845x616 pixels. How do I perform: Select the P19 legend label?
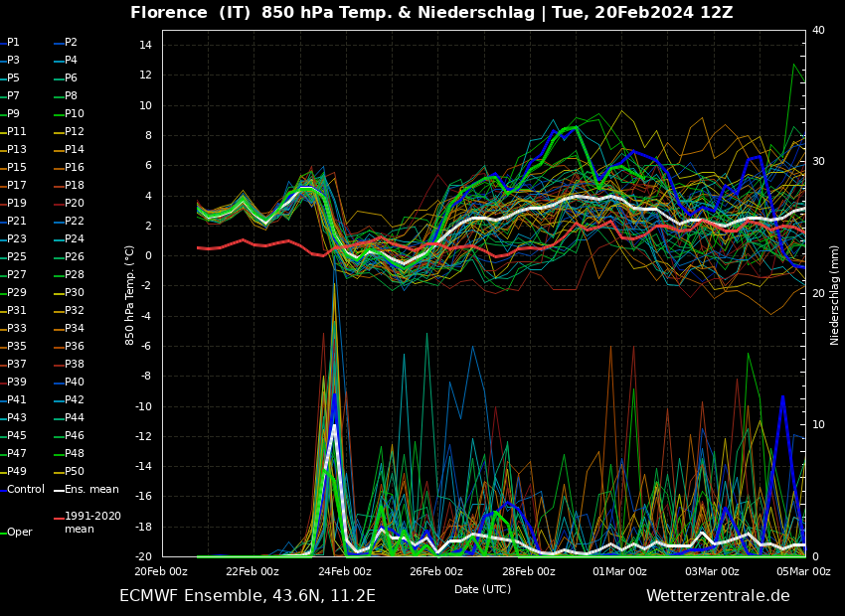coord(13,203)
